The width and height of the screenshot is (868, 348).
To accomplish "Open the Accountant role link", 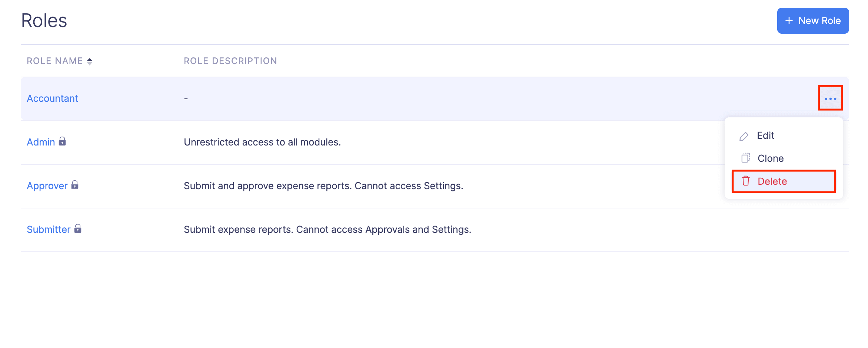I will point(52,98).
